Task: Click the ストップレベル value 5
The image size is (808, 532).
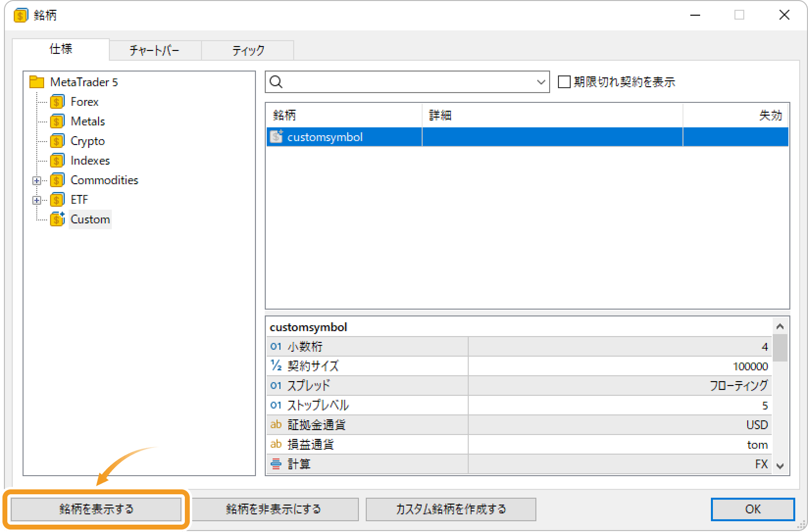Action: [x=765, y=406]
